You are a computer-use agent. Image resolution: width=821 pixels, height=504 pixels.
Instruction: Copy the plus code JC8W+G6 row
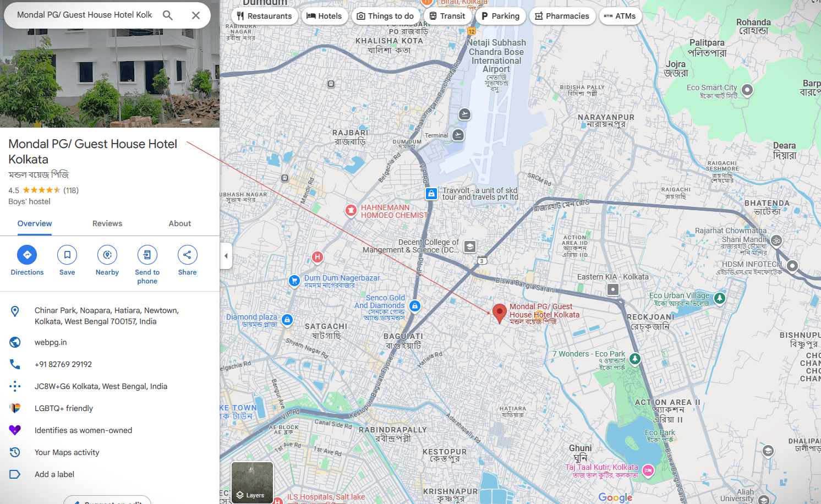[110, 386]
